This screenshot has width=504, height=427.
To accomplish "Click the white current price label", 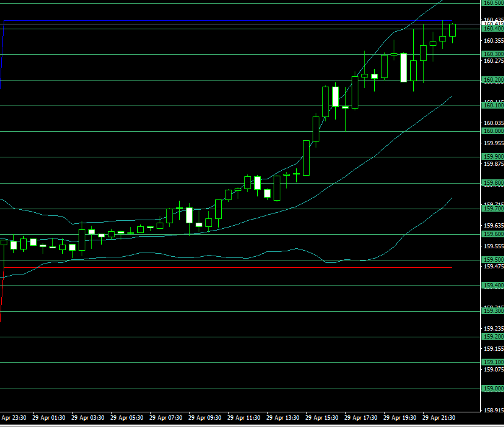I will click(492, 24).
